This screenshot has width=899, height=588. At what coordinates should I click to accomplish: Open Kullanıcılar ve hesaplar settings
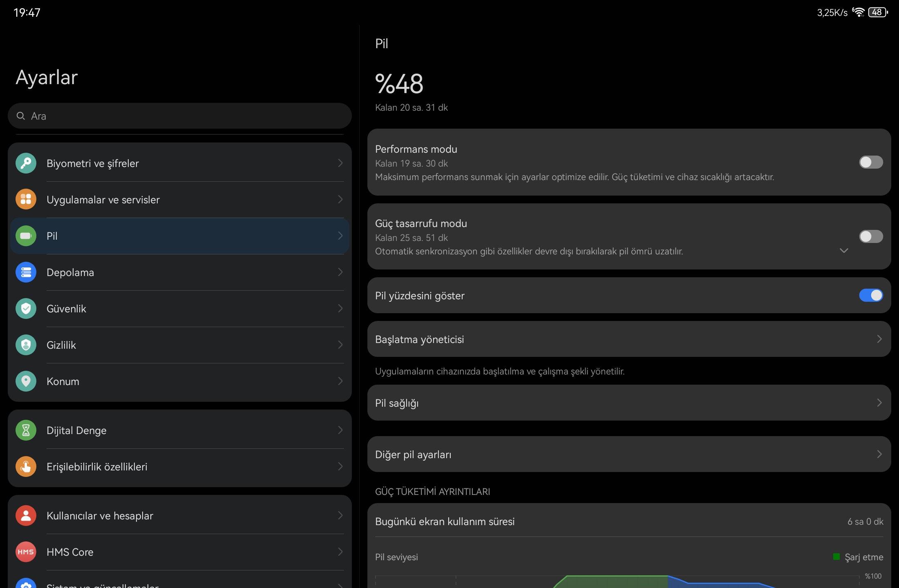click(180, 516)
